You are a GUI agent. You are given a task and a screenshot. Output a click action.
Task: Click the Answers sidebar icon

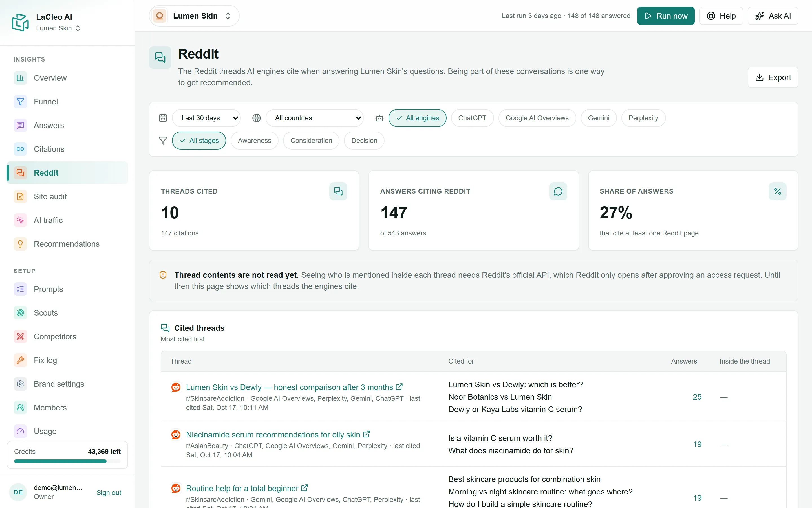pos(20,125)
